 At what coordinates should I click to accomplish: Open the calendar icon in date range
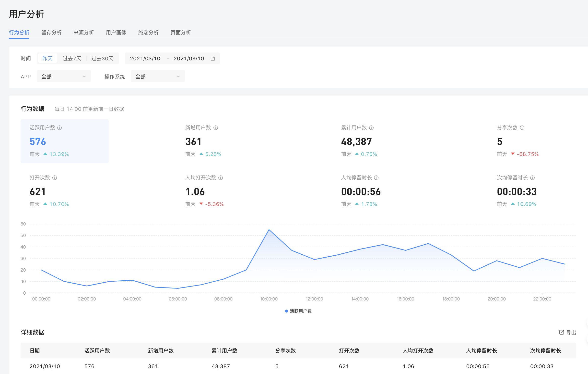[x=213, y=59]
